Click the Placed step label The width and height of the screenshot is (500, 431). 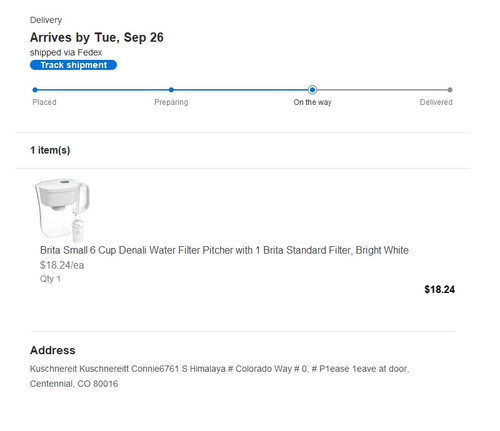click(x=44, y=102)
